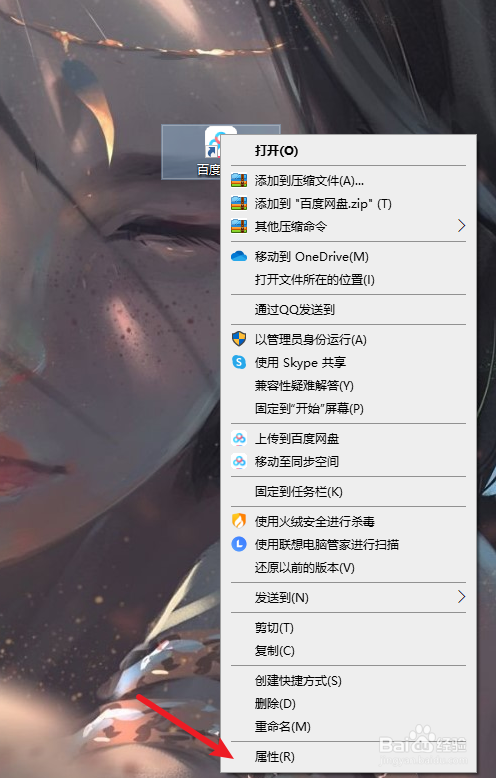Click the archive icon beside 其他压缩命令
This screenshot has height=778, width=496.
239,226
